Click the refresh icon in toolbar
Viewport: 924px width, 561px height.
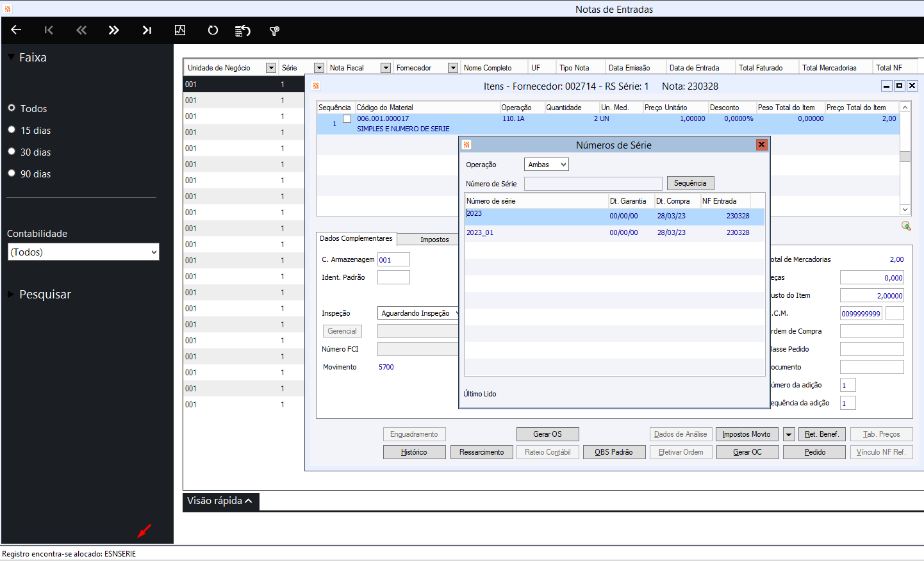tap(213, 30)
